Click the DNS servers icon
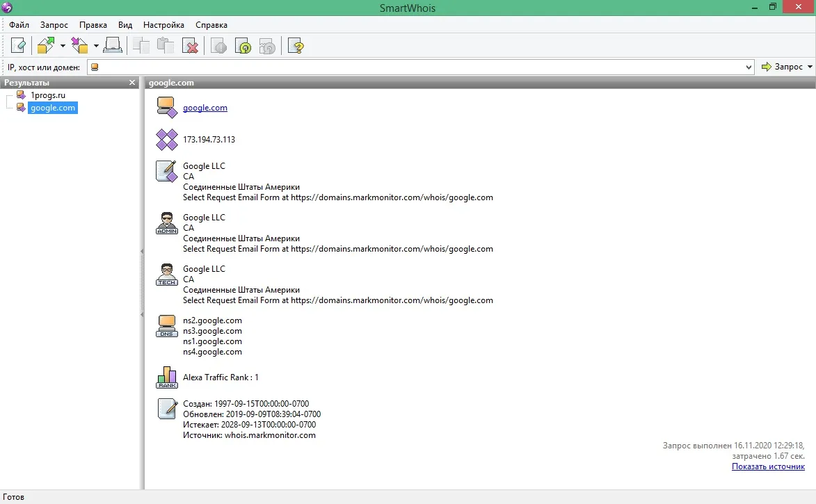Viewport: 816px width, 504px height. (x=166, y=325)
